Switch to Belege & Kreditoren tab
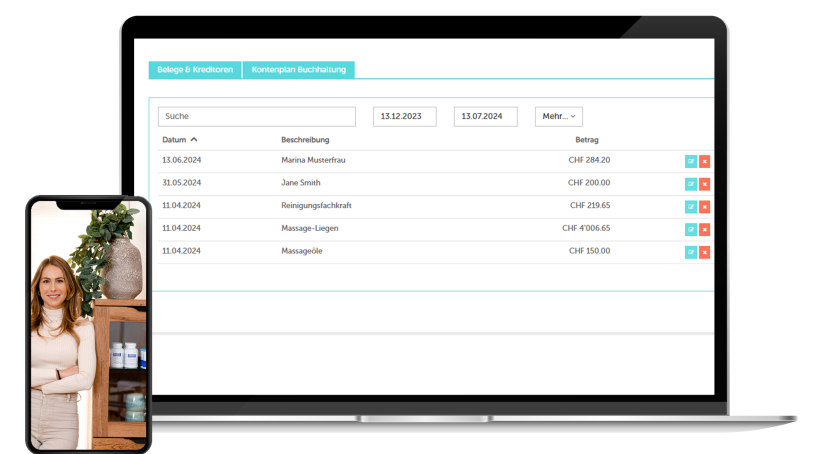 (x=195, y=70)
